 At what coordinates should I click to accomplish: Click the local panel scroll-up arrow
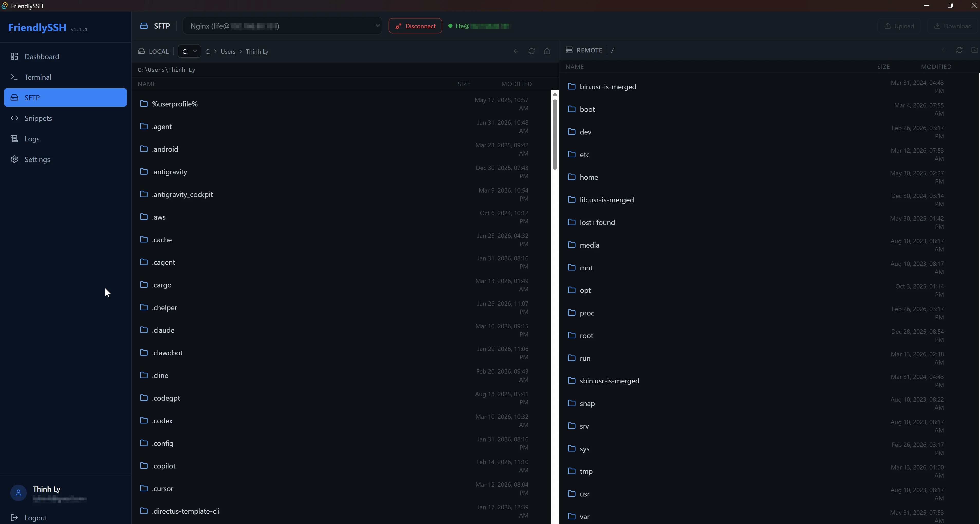555,94
